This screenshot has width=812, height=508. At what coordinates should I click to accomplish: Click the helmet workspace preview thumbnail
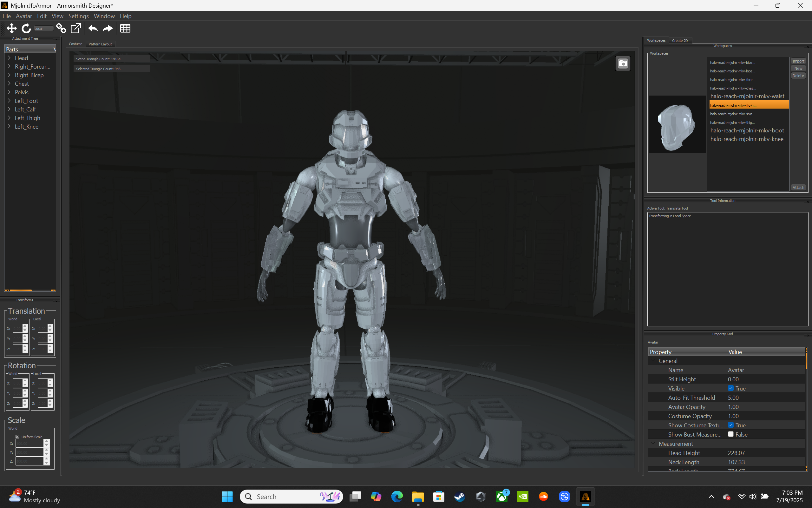click(678, 124)
